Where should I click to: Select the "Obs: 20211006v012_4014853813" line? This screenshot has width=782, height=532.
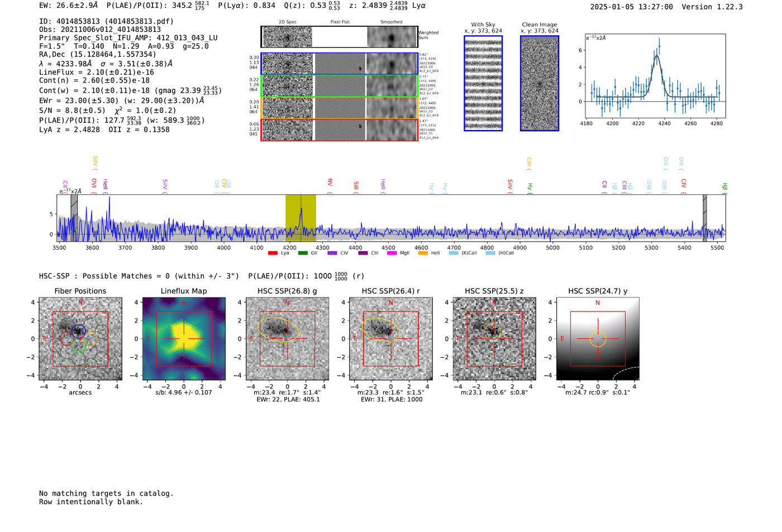(x=100, y=30)
